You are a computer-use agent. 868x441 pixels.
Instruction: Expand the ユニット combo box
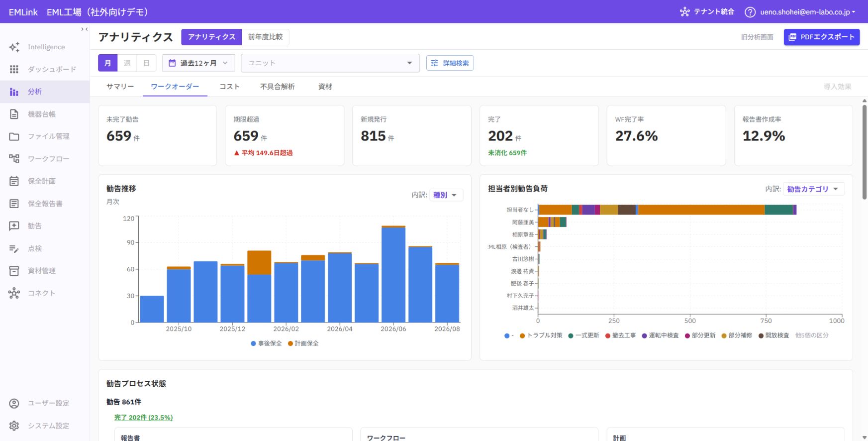click(330, 63)
